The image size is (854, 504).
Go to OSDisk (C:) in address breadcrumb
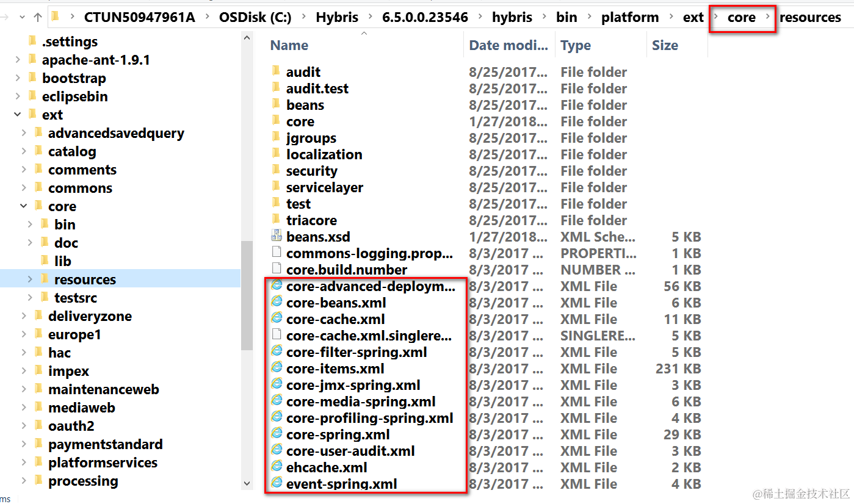point(255,17)
